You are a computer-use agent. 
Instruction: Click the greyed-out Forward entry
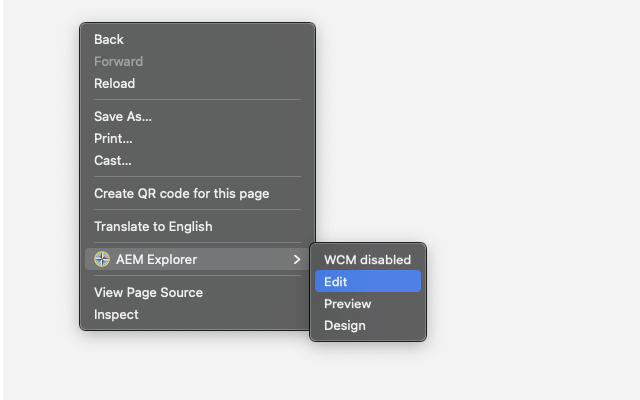point(197,62)
